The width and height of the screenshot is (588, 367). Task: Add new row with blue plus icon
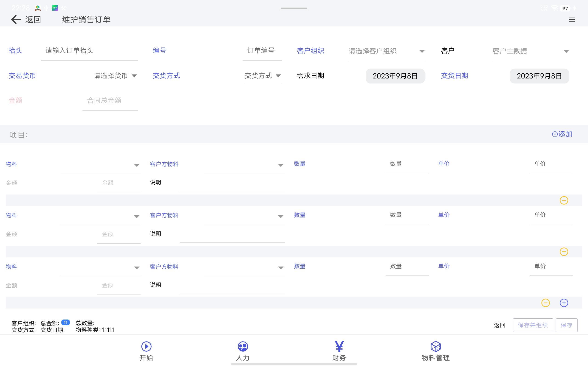(564, 303)
